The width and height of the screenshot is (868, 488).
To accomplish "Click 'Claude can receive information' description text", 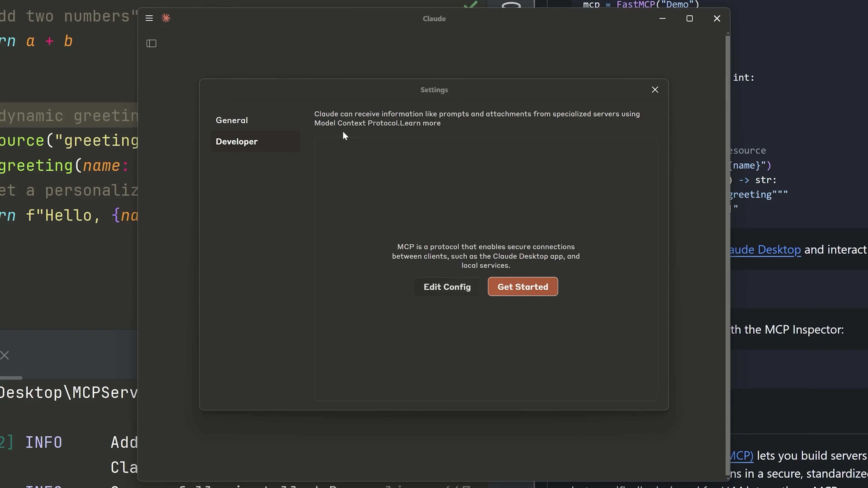I will tap(477, 119).
